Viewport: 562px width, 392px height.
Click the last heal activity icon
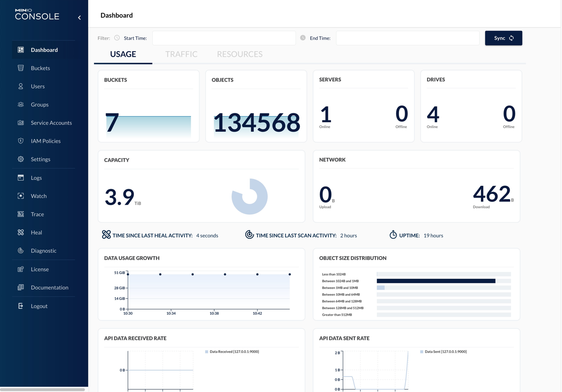pyautogui.click(x=106, y=235)
